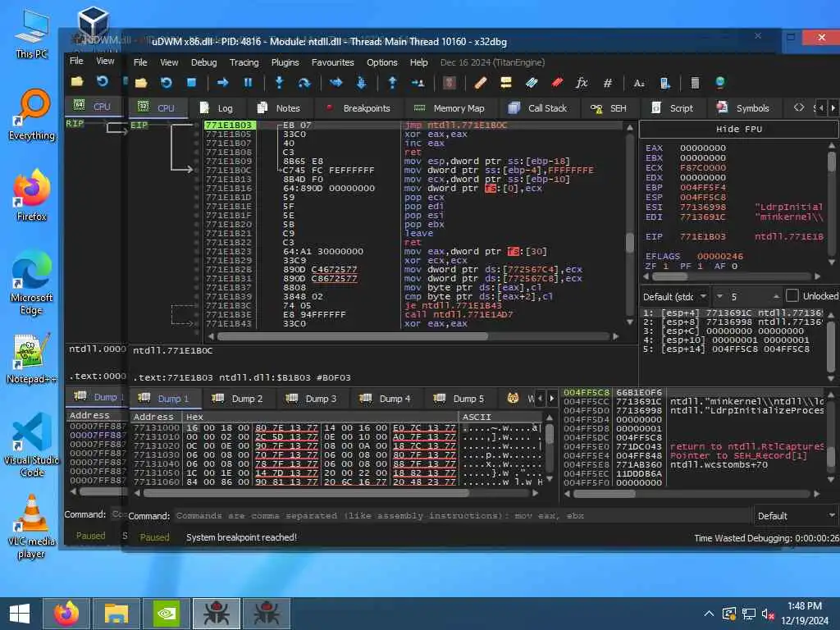This screenshot has height=630, width=840.
Task: Open the Calculator icon
Action: point(695,83)
